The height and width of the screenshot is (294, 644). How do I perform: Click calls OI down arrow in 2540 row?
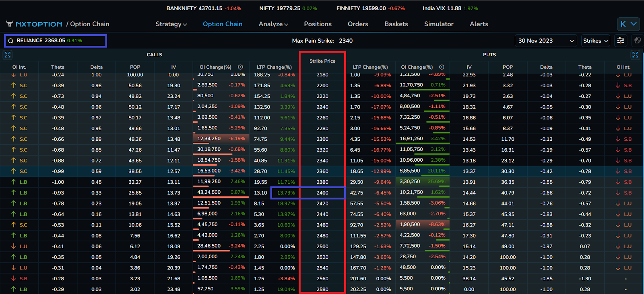pos(14,268)
